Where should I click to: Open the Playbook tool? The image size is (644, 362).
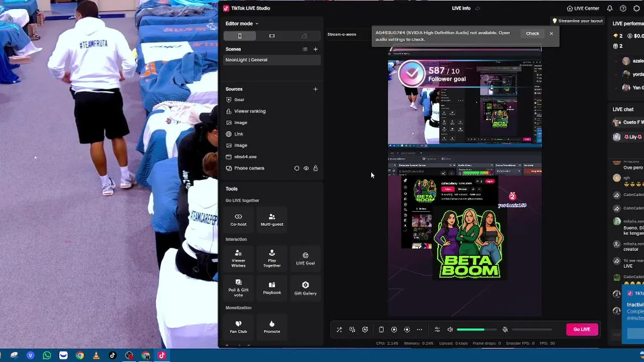pos(272,288)
